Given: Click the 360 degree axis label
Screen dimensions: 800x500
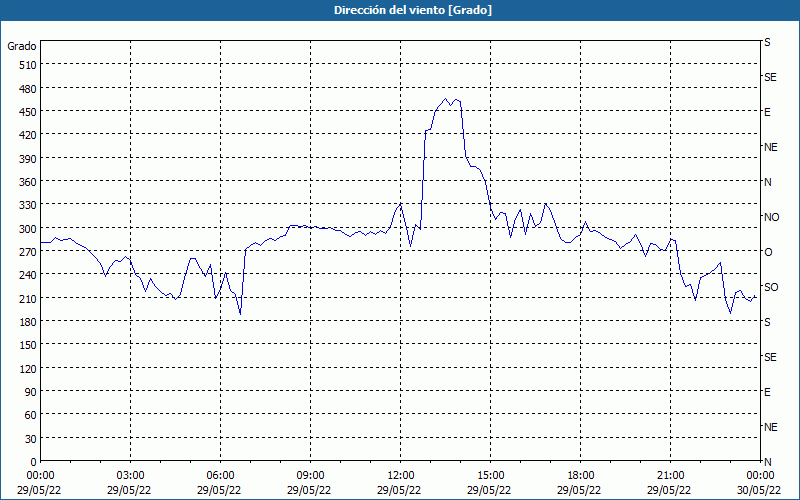Looking at the screenshot, I should pos(28,182).
